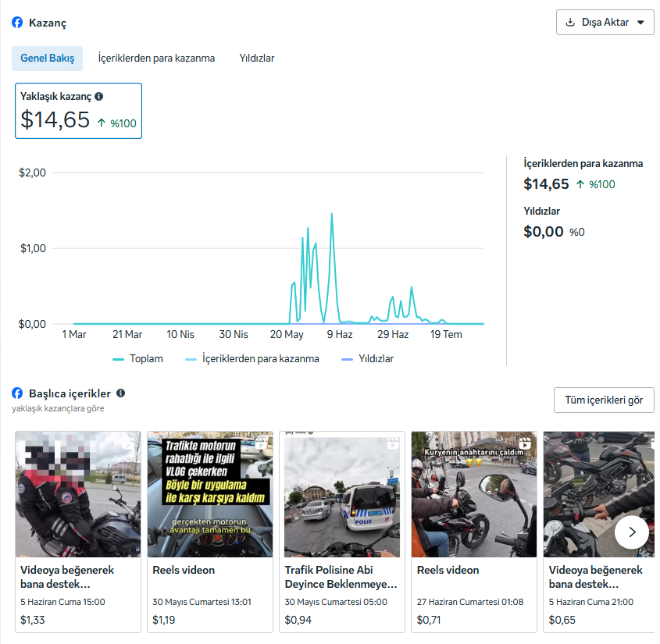Image resolution: width=660 pixels, height=644 pixels.
Task: Open the Yıldızlar tab
Action: click(257, 58)
